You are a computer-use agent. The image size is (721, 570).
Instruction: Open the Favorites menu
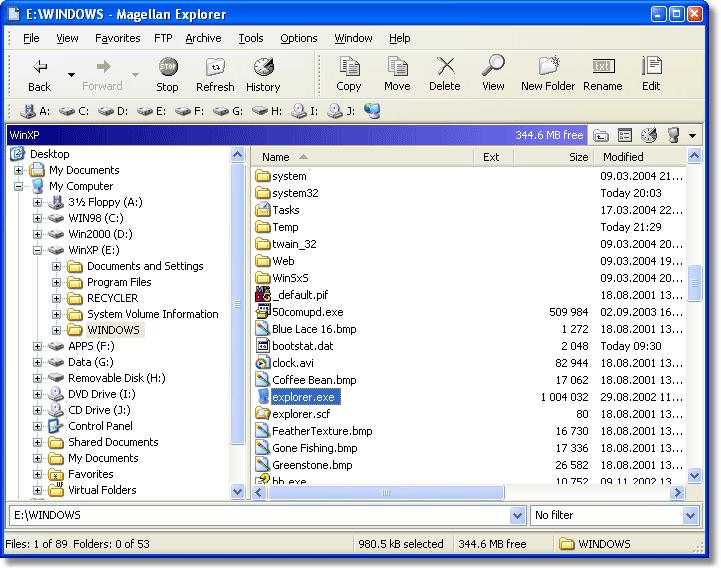(x=118, y=38)
